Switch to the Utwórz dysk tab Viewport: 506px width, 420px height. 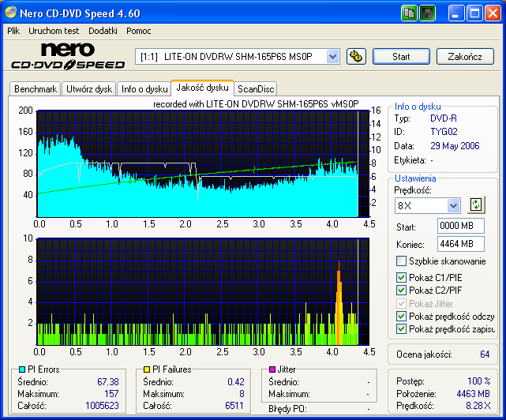click(x=89, y=88)
